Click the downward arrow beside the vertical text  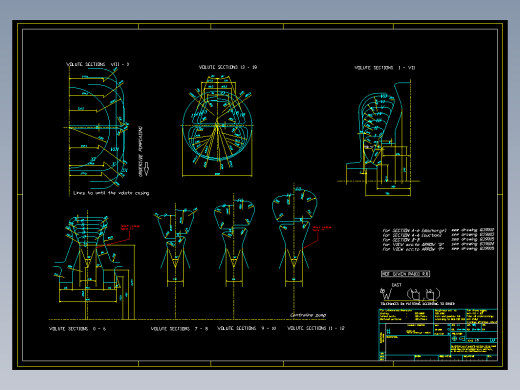(x=146, y=169)
